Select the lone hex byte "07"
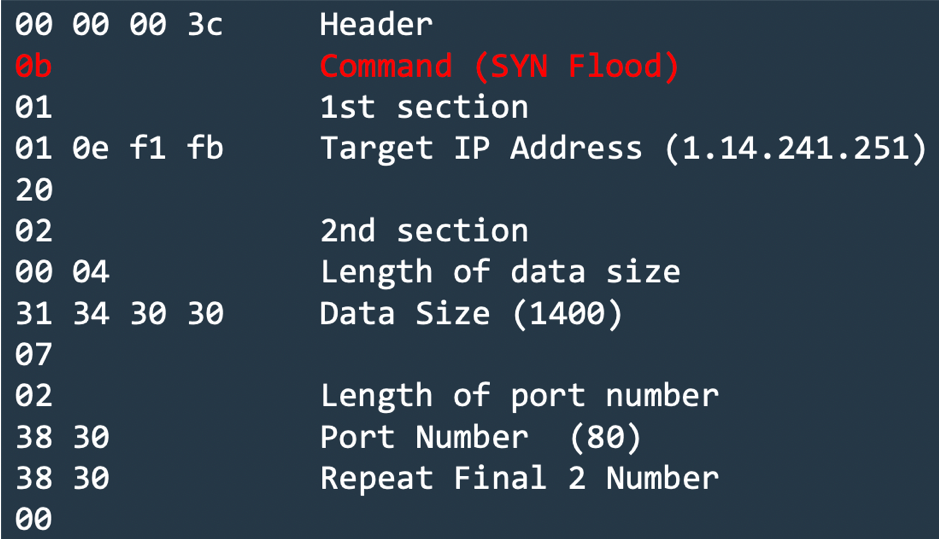This screenshot has width=939, height=539. click(x=33, y=354)
